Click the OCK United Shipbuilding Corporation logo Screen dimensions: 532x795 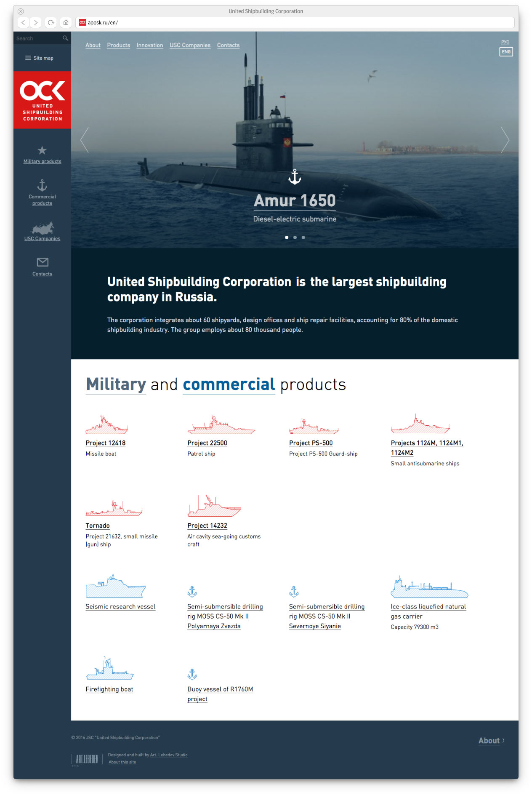[42, 100]
